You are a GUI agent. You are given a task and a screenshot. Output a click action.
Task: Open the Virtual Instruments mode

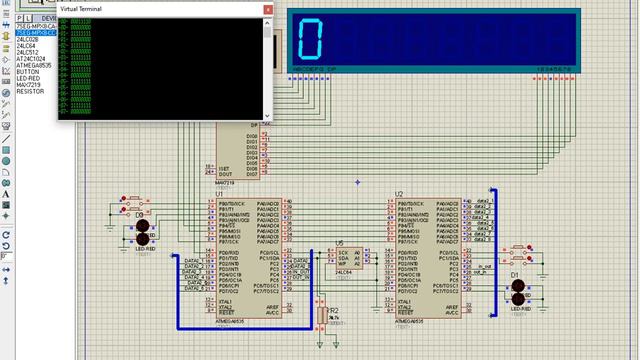(6, 126)
